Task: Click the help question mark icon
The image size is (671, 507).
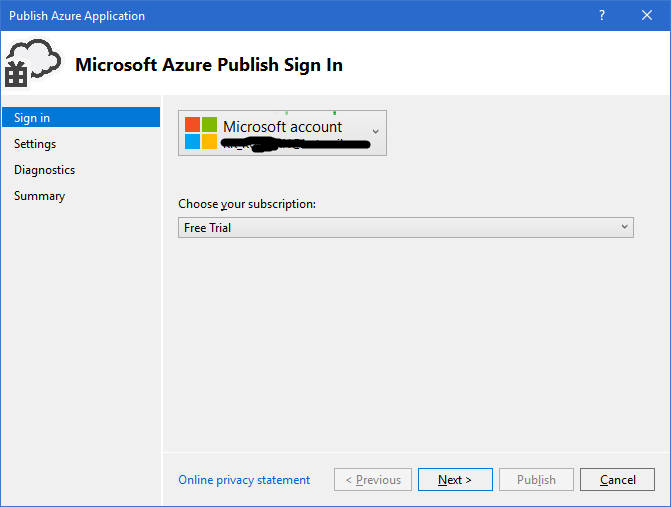Action: pos(602,15)
